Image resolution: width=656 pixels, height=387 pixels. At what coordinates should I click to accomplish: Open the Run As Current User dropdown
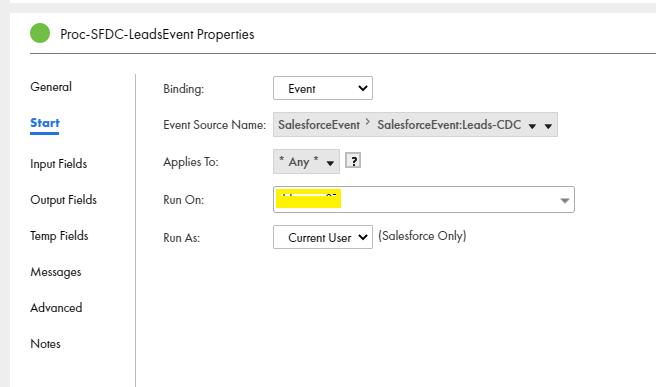tap(323, 237)
